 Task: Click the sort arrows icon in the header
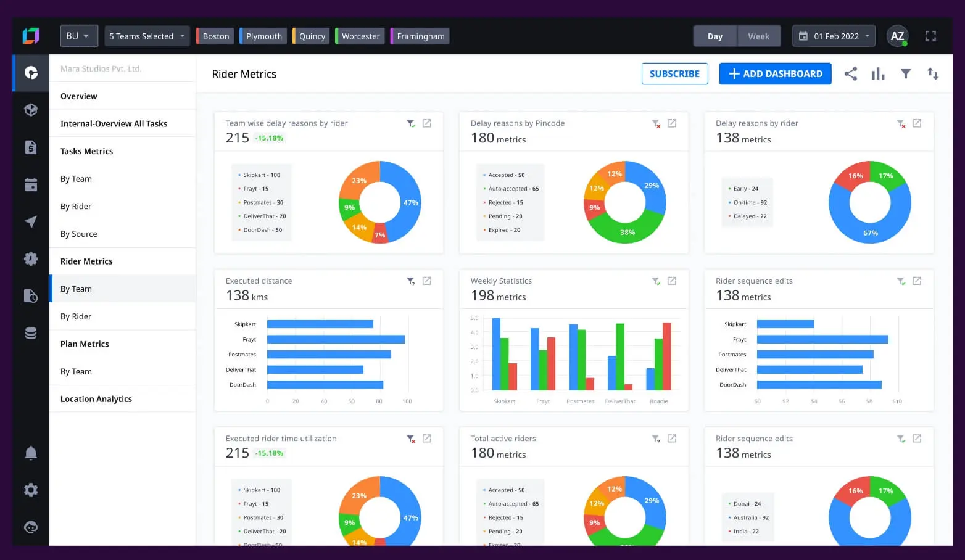tap(932, 73)
